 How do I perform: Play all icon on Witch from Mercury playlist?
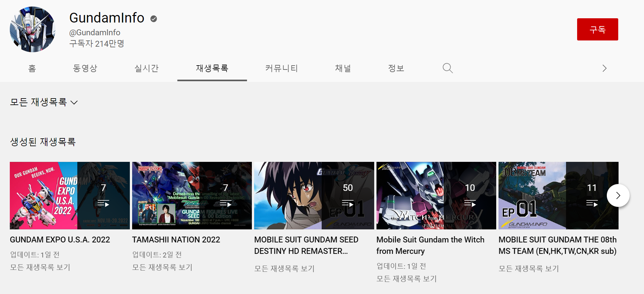point(470,204)
